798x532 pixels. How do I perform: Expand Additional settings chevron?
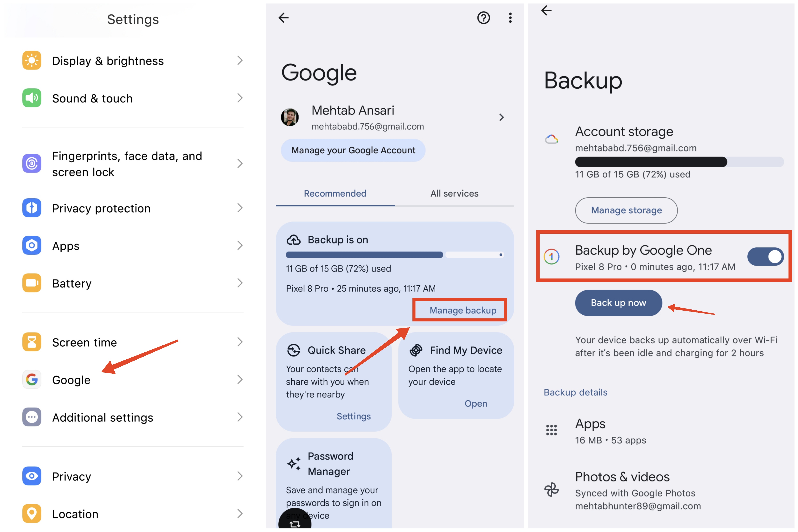click(240, 417)
